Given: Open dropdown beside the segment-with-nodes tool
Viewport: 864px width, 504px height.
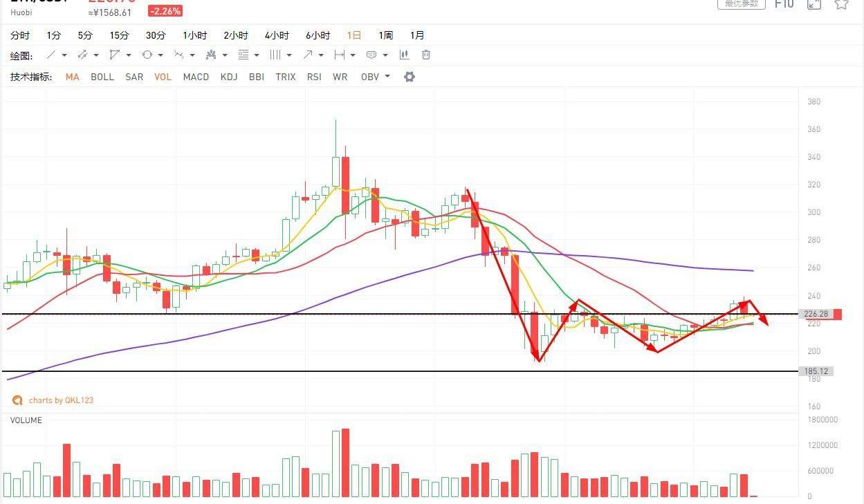Looking at the screenshot, I should pos(96,55).
